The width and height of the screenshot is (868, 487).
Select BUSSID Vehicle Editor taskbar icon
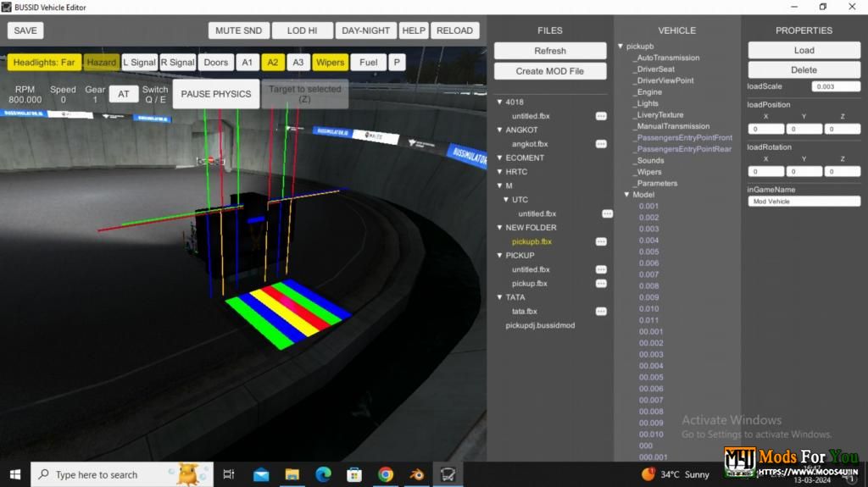pos(448,474)
